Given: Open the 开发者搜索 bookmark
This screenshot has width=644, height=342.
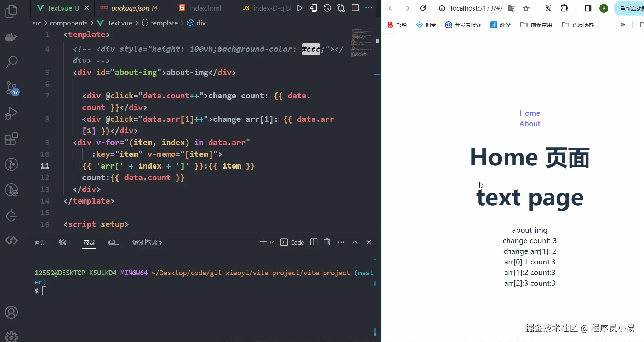Looking at the screenshot, I should pyautogui.click(x=463, y=25).
